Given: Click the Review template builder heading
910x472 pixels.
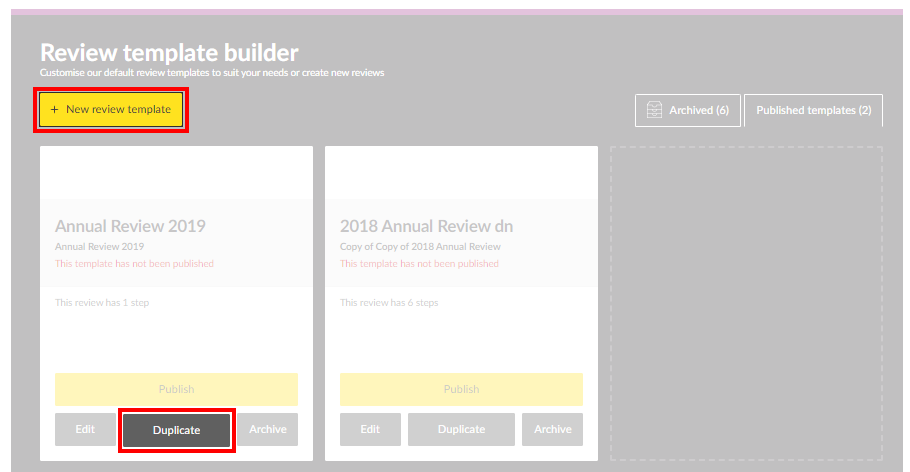Looking at the screenshot, I should (x=169, y=53).
